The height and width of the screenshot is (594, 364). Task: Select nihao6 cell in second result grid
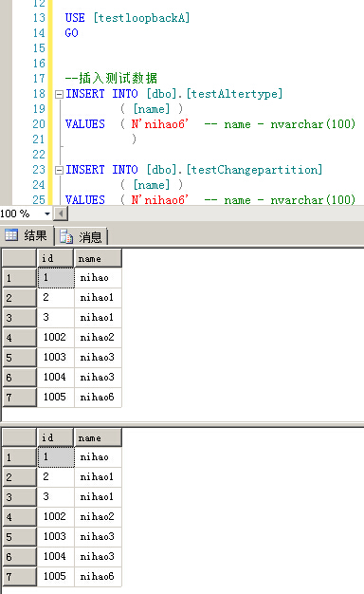point(98,576)
